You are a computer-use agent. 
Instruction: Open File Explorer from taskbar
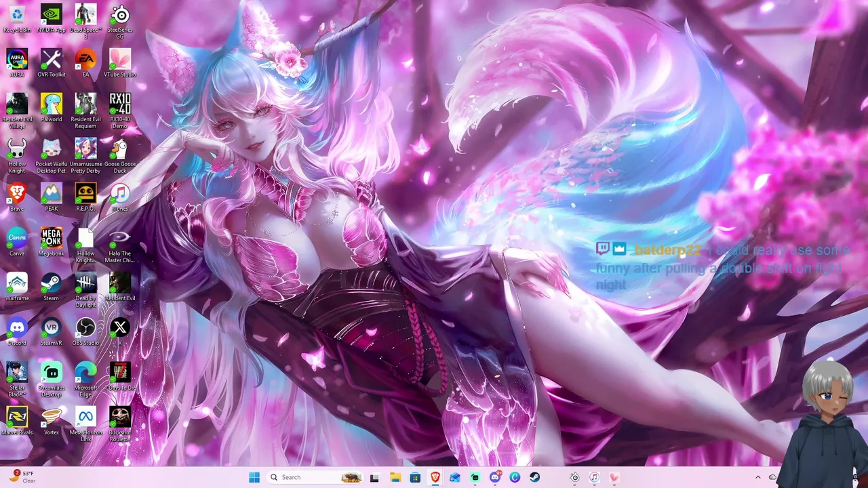pyautogui.click(x=395, y=477)
